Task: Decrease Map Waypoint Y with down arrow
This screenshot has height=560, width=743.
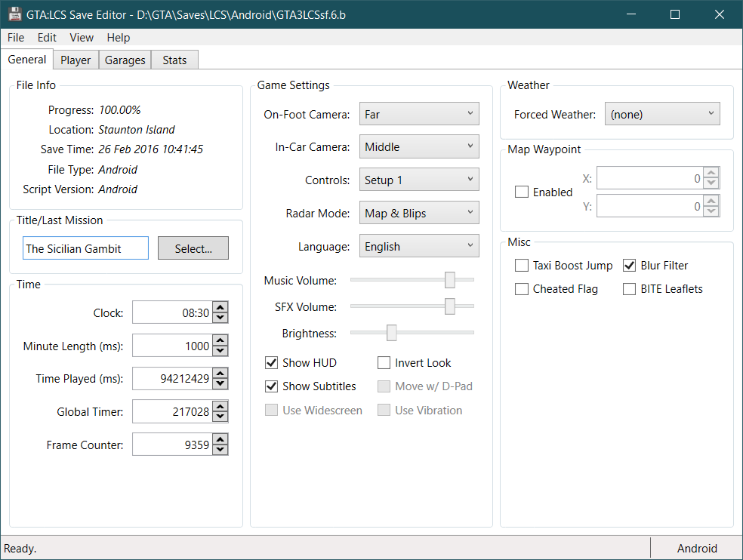Action: point(711,212)
